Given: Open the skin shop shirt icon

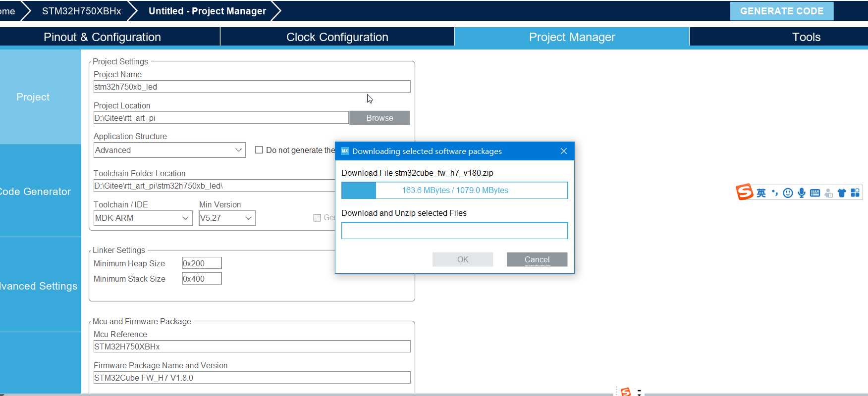Looking at the screenshot, I should coord(842,193).
